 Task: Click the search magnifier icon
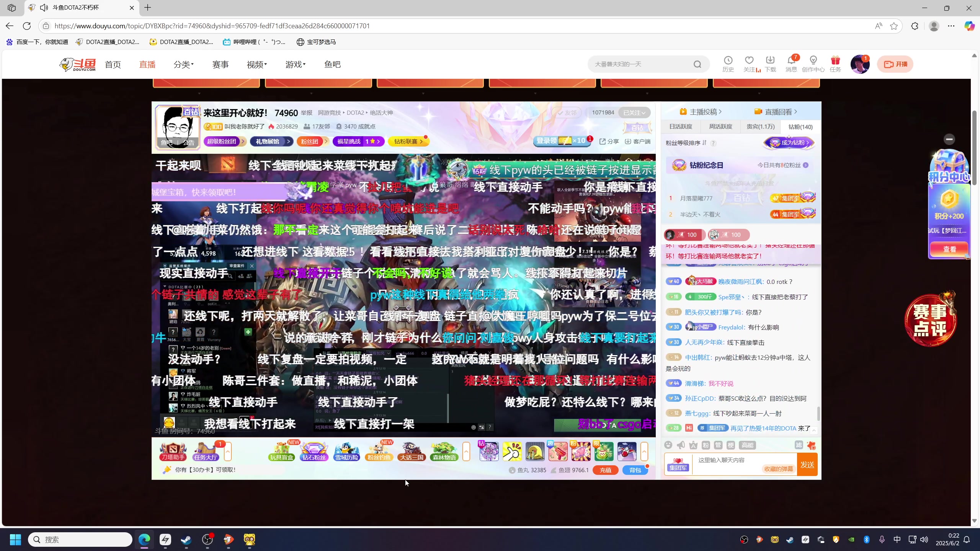697,64
